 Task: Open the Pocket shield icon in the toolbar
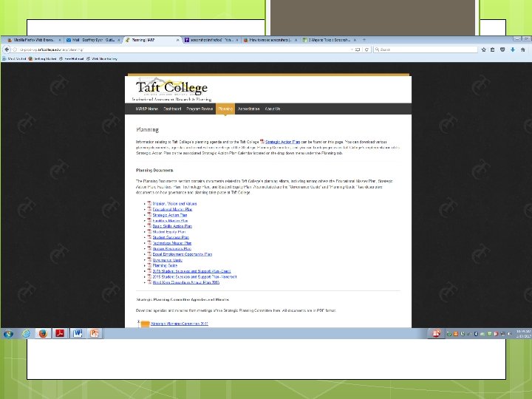coord(502,50)
